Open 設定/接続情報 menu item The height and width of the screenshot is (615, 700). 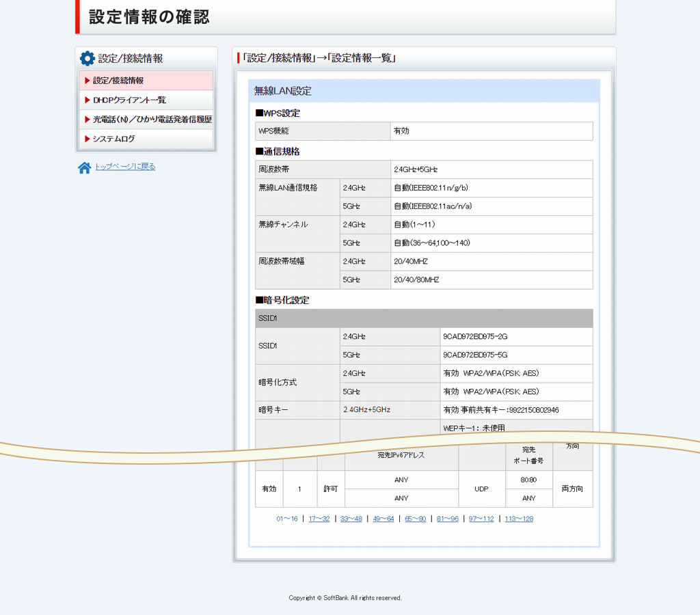(146, 81)
